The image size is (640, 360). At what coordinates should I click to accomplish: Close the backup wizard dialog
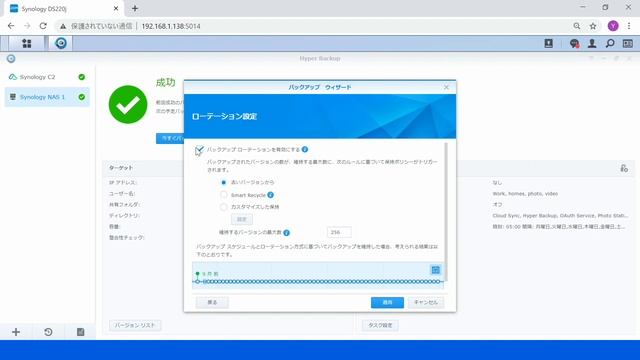click(x=446, y=87)
